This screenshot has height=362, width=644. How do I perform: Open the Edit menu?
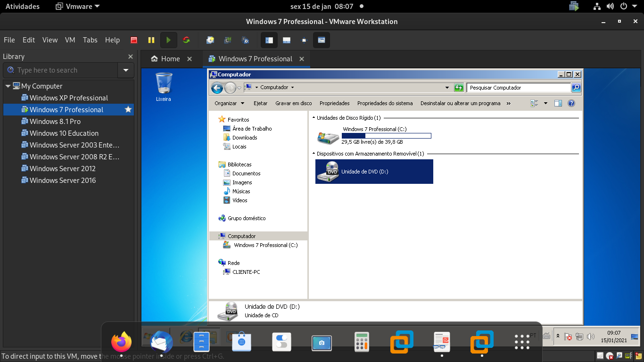[29, 40]
